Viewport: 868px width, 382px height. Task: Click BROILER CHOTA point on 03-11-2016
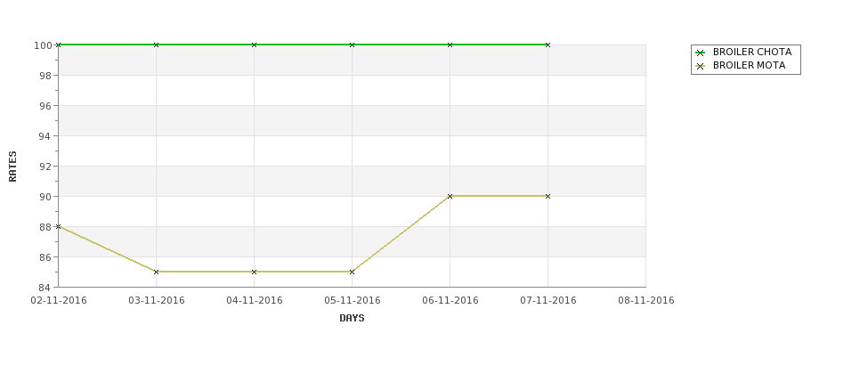click(156, 45)
